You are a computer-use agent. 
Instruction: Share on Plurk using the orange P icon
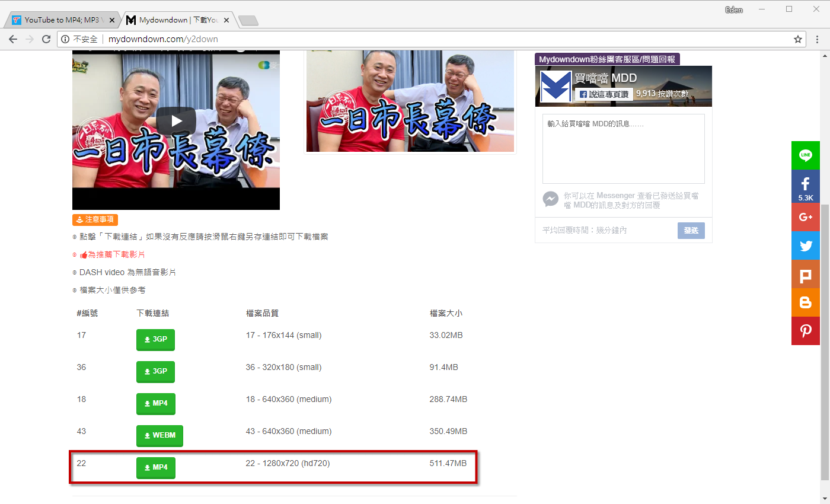coord(806,274)
